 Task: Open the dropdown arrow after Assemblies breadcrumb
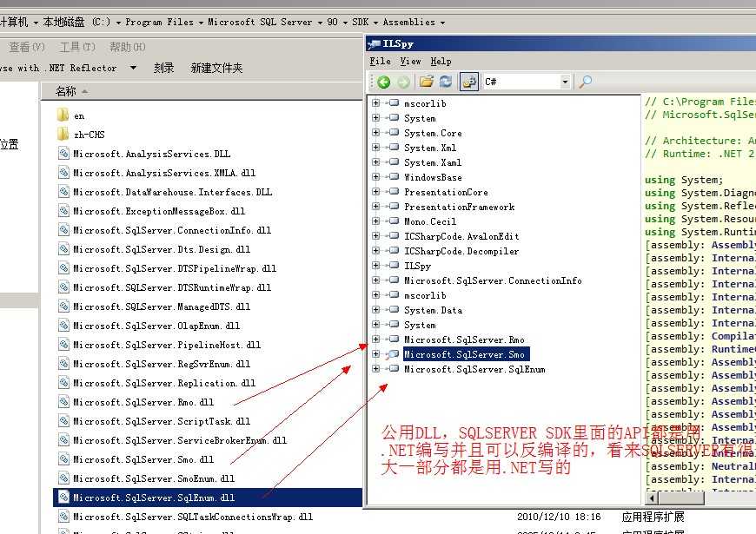coord(442,23)
